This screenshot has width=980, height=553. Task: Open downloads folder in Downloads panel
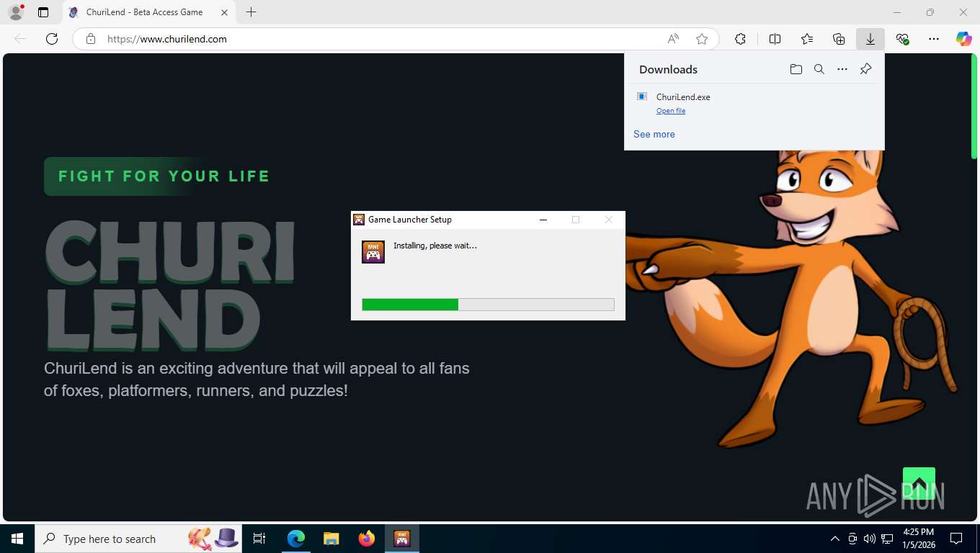[796, 69]
